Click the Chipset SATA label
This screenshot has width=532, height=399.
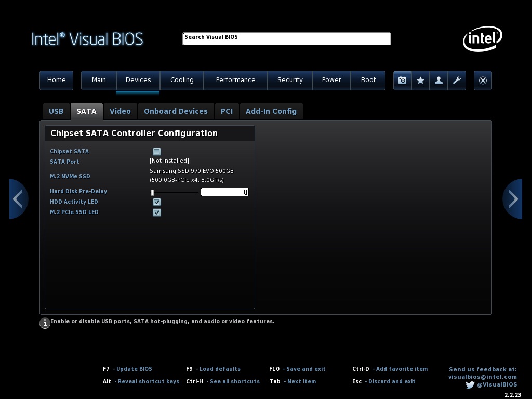[x=70, y=151]
